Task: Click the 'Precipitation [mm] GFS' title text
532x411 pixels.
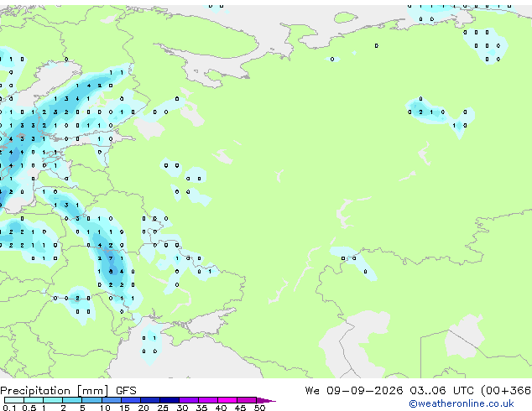Action: click(68, 391)
